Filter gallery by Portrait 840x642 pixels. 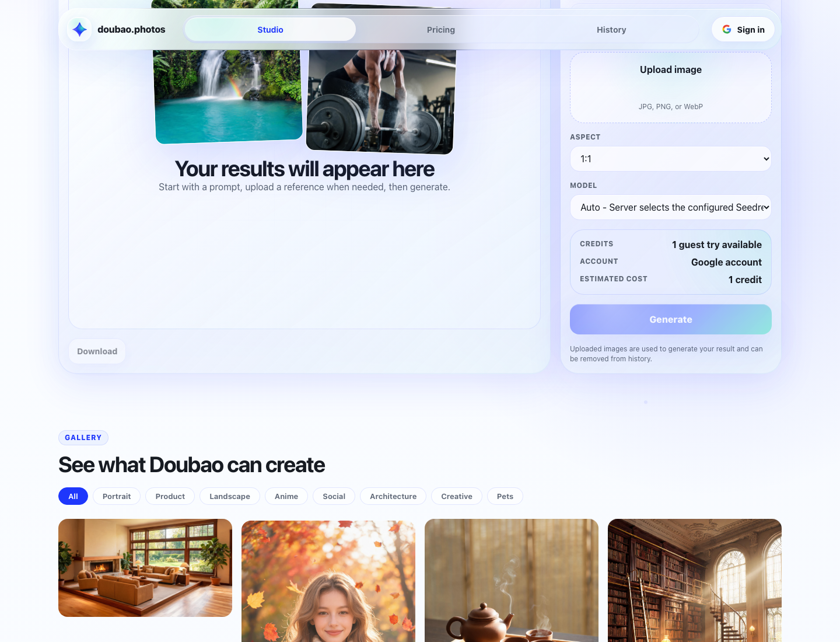click(x=117, y=496)
